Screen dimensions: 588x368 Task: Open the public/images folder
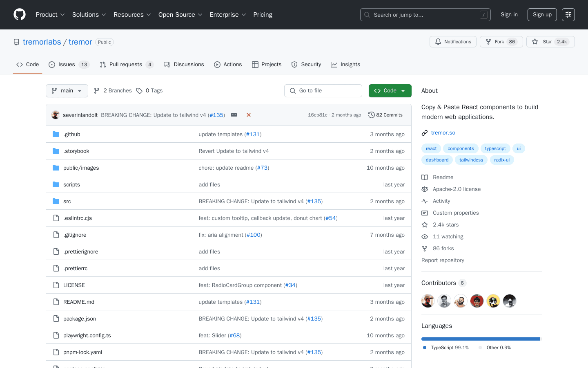[81, 168]
